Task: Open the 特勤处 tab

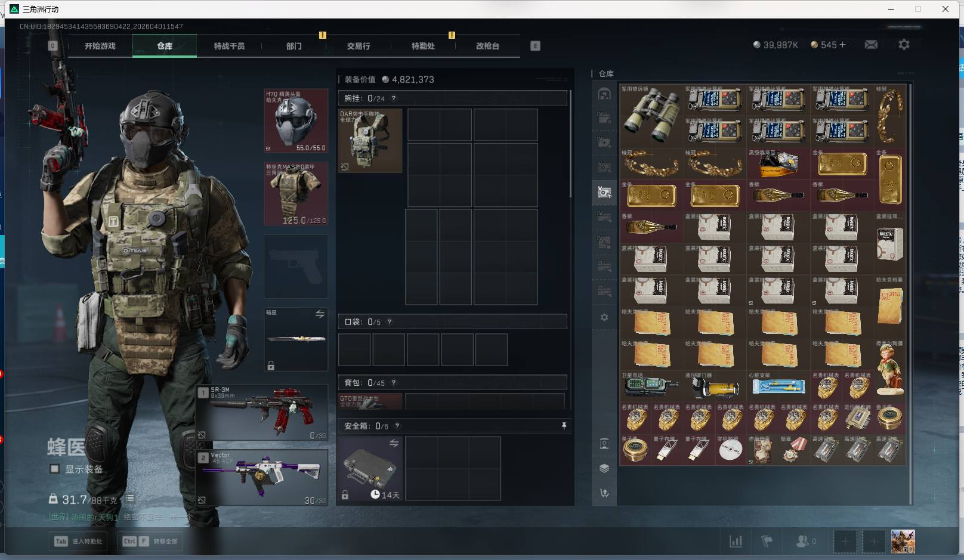Action: pyautogui.click(x=423, y=46)
